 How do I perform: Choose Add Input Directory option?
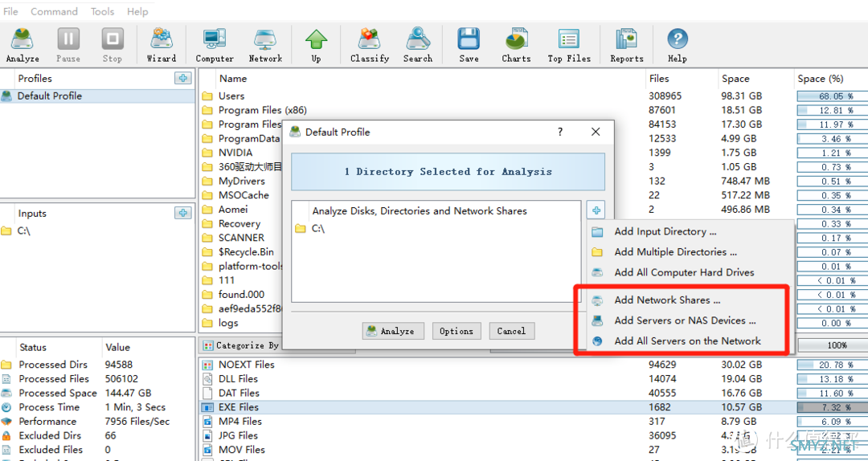click(690, 231)
